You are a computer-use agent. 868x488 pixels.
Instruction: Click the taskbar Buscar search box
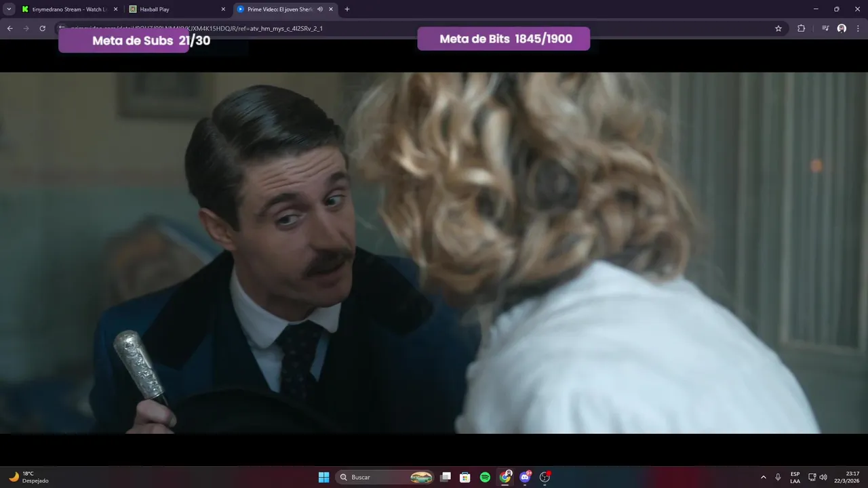[385, 477]
